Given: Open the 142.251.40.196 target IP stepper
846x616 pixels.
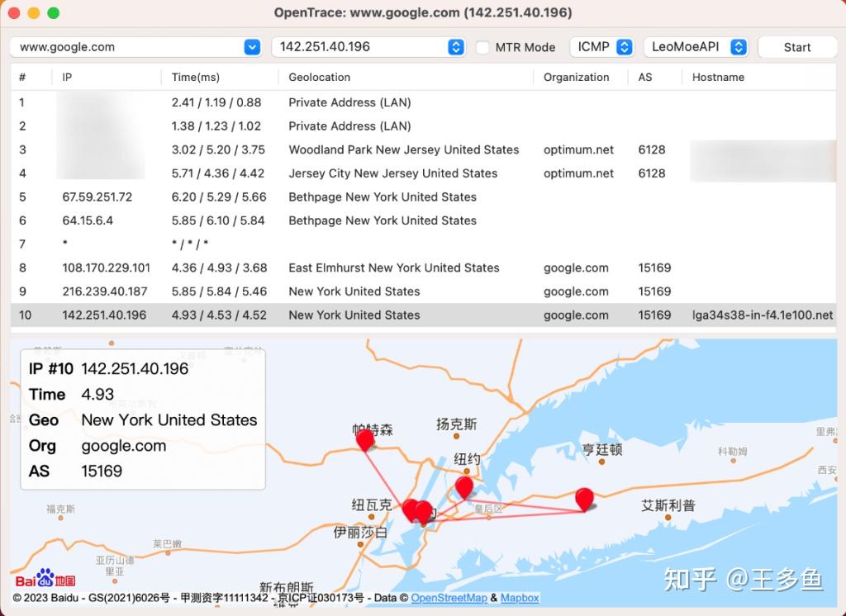Looking at the screenshot, I should [x=455, y=47].
